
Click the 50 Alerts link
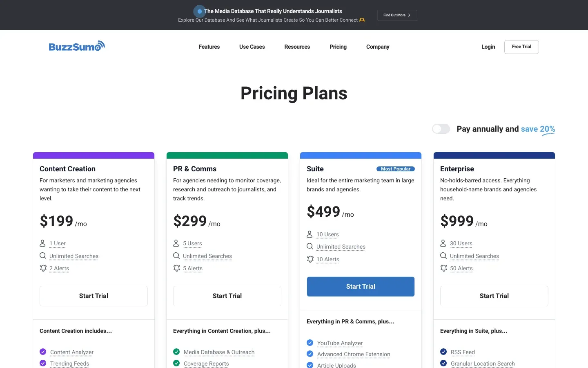[x=461, y=268]
